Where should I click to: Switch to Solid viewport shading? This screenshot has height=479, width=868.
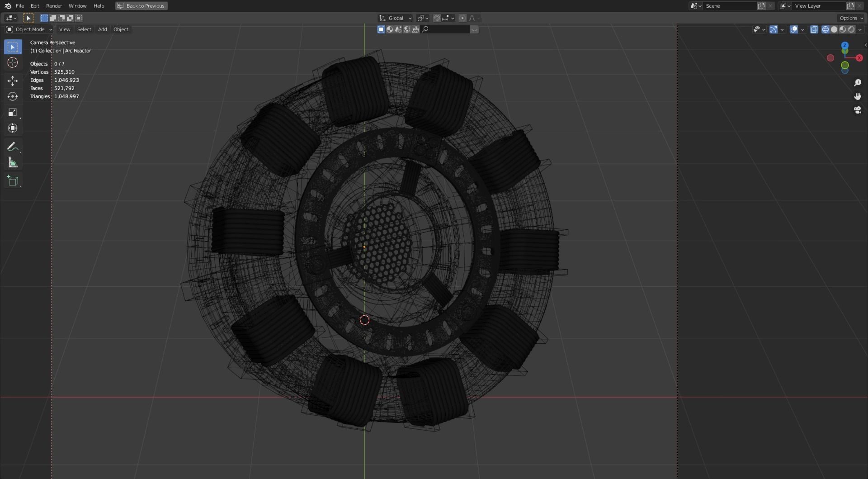click(x=834, y=29)
